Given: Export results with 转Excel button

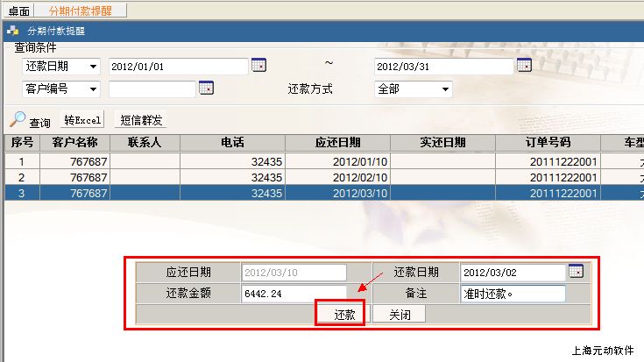Looking at the screenshot, I should [83, 120].
